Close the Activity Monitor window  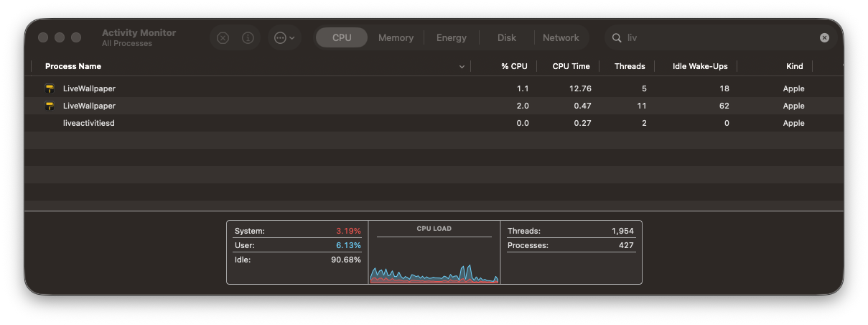(x=43, y=37)
